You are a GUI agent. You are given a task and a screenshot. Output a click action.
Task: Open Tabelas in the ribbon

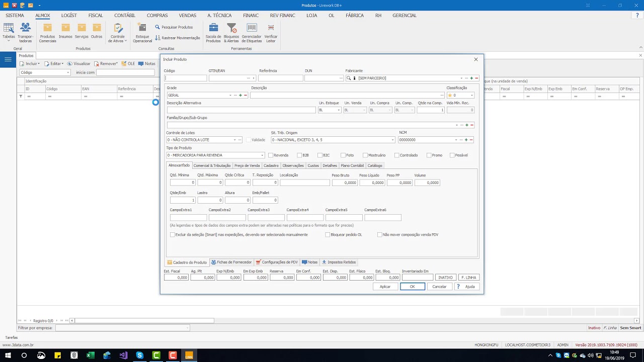point(9,33)
